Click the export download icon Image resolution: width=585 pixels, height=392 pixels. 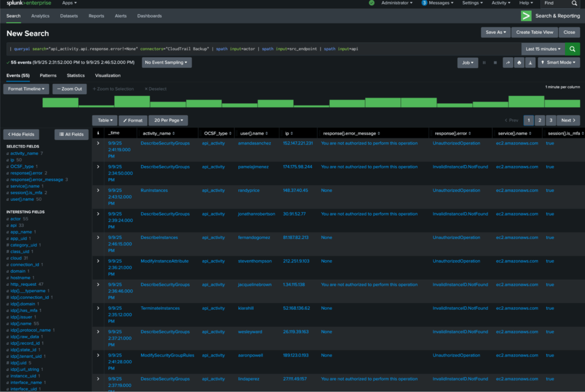click(x=530, y=63)
